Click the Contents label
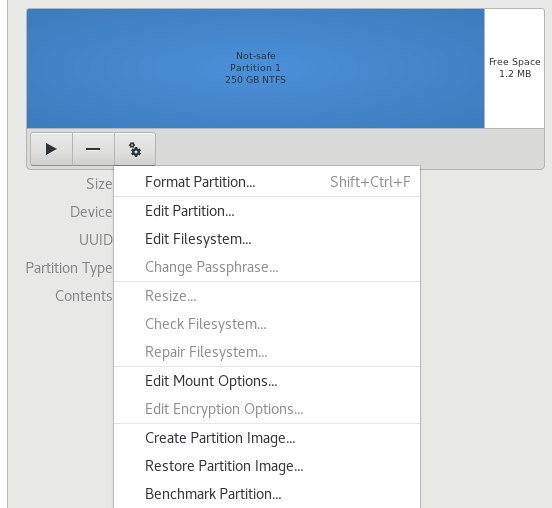 (84, 296)
